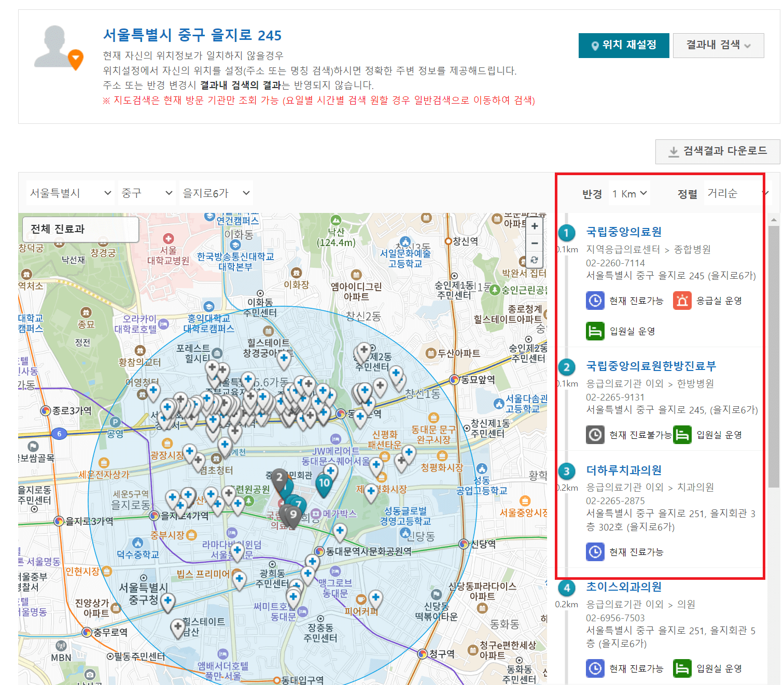Open 초이스외과의원 clinic link
This screenshot has width=784, height=685.
click(x=624, y=587)
